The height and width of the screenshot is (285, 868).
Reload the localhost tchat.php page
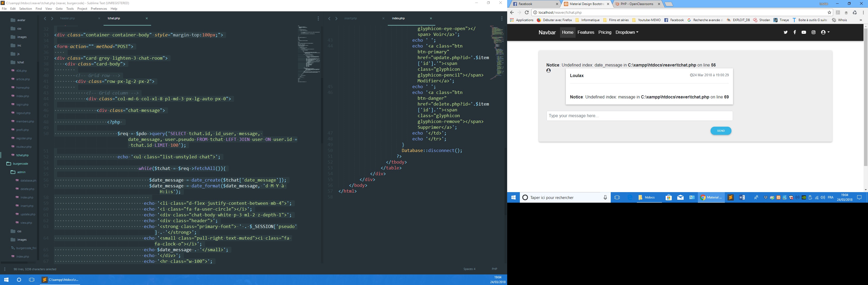click(x=527, y=12)
